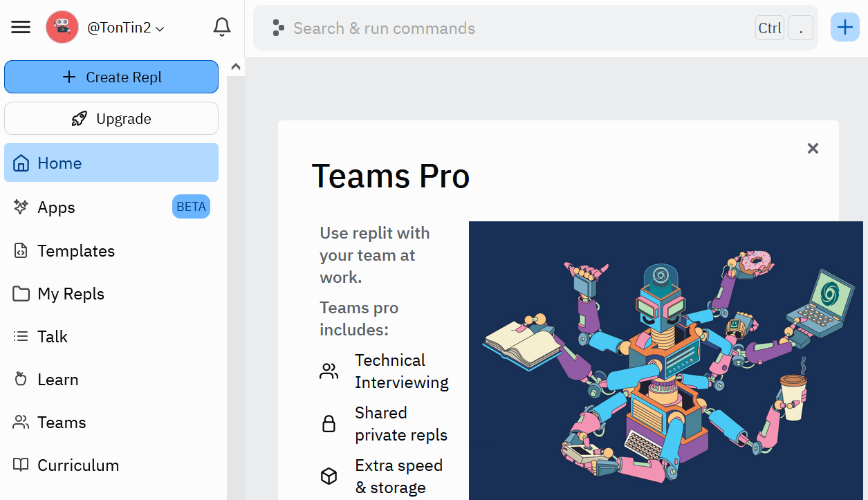This screenshot has height=500, width=868.
Task: Click the Search & run commands field
Action: (x=535, y=28)
